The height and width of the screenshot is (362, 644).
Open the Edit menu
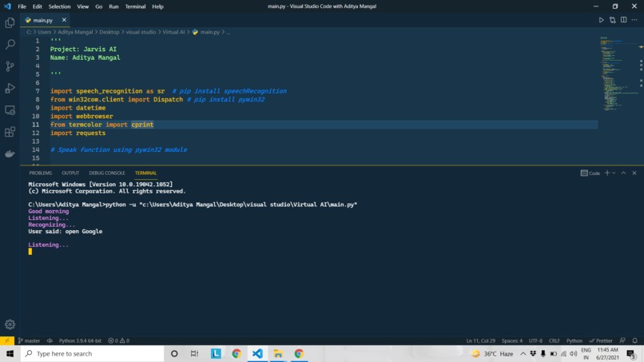pyautogui.click(x=37, y=6)
